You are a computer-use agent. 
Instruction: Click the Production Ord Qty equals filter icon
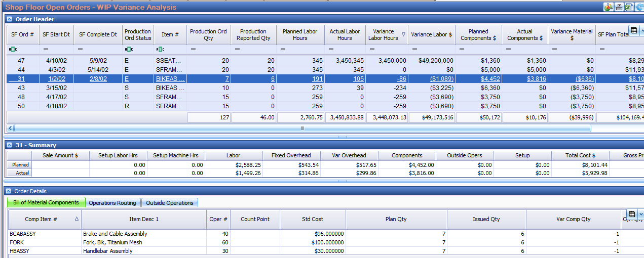tap(194, 49)
